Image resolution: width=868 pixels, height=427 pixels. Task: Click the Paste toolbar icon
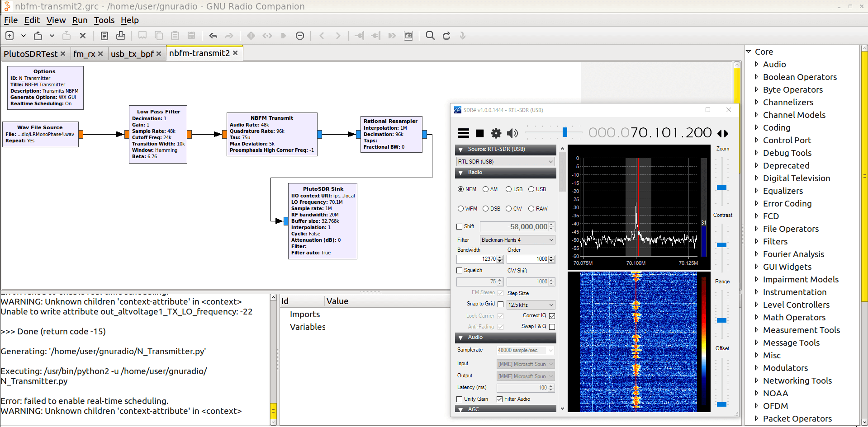point(175,36)
